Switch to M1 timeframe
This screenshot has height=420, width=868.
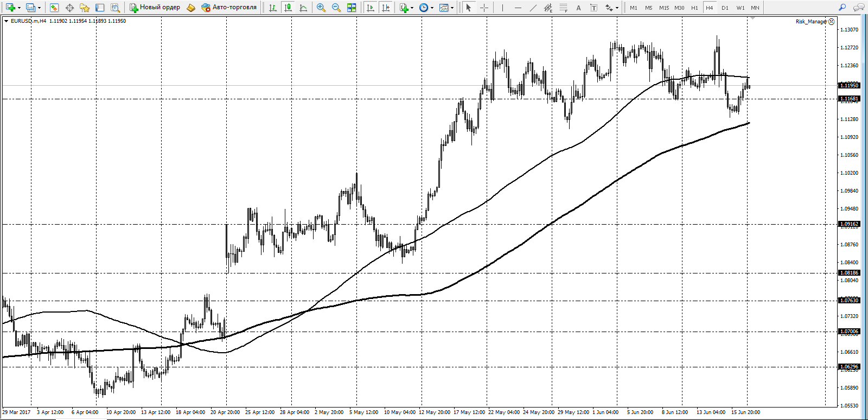pos(634,8)
